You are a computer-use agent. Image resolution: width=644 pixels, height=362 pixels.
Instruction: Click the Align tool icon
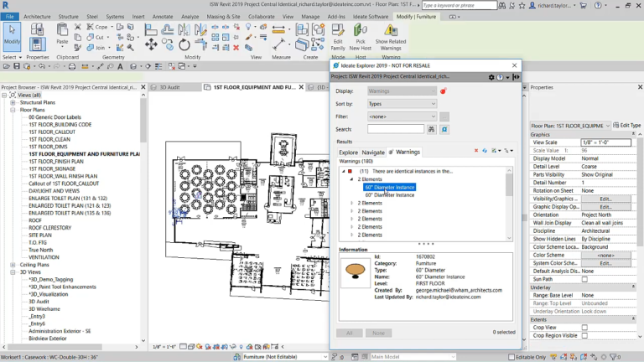pos(151,30)
